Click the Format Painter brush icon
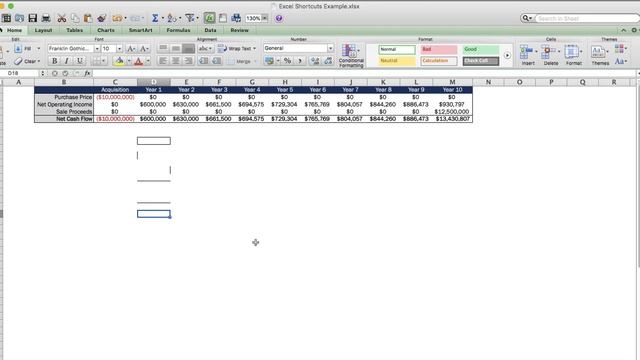The image size is (640, 360). point(101,18)
